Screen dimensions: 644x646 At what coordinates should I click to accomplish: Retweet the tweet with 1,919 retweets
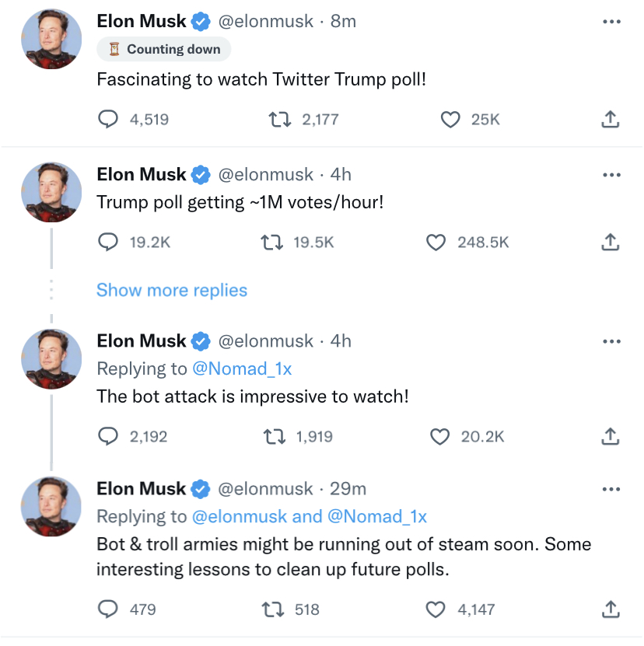[274, 437]
